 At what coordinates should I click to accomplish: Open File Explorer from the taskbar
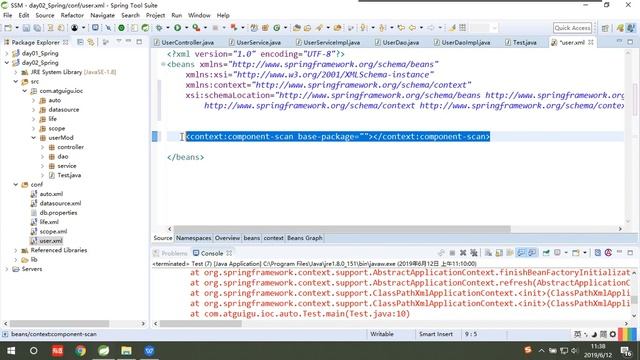tap(126, 351)
